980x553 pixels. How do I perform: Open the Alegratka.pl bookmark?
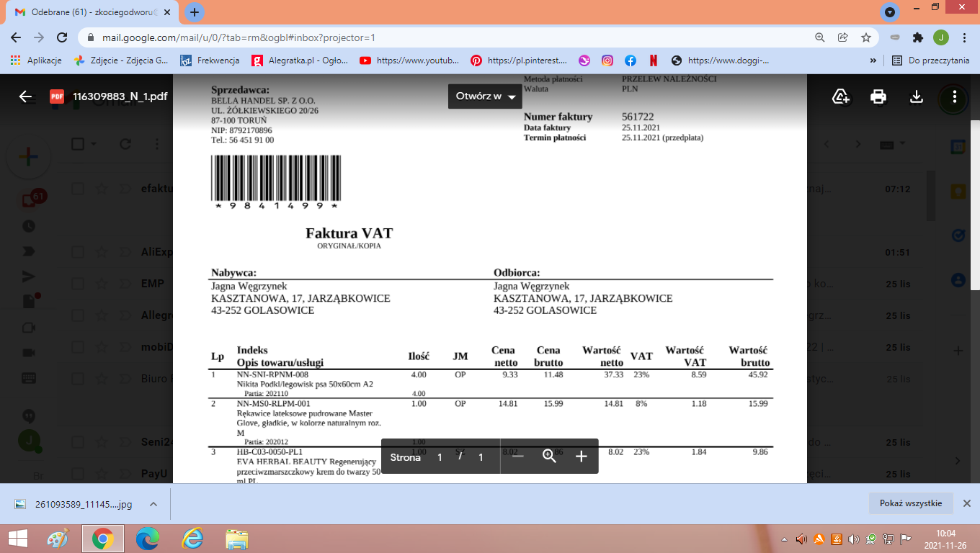click(x=299, y=60)
